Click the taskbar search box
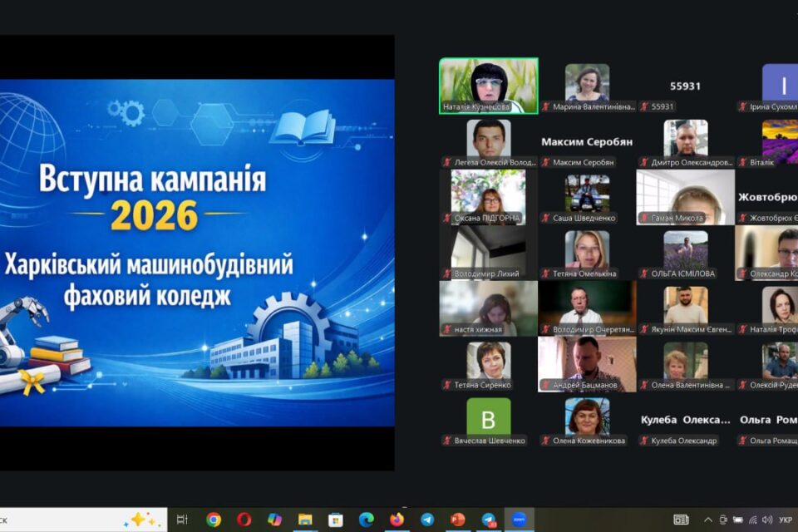Viewport: 798px width, 532px height. coord(83,520)
